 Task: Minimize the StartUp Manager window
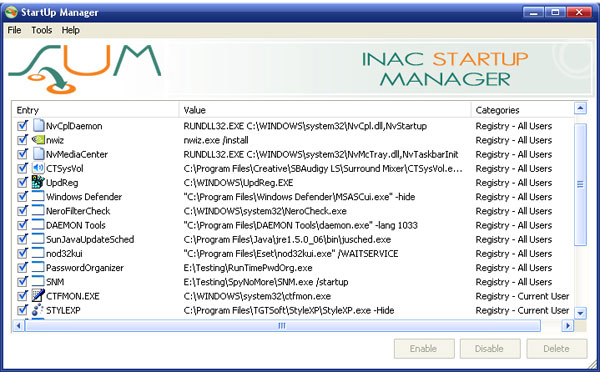click(533, 12)
